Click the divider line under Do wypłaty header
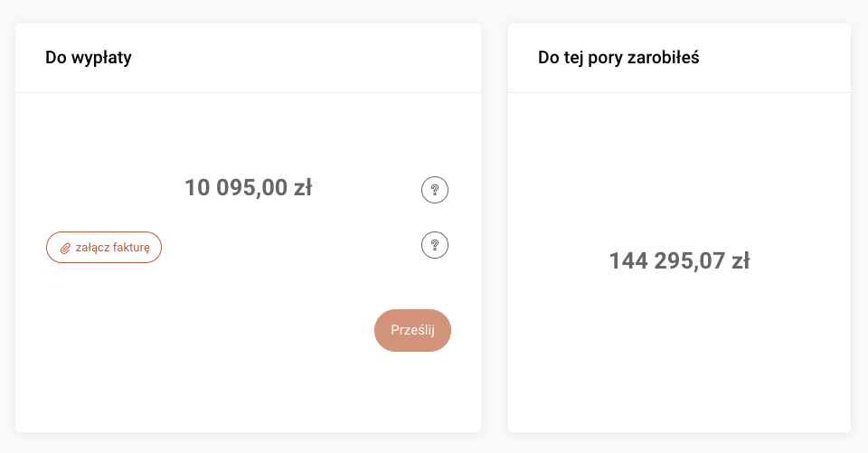 pos(248,92)
